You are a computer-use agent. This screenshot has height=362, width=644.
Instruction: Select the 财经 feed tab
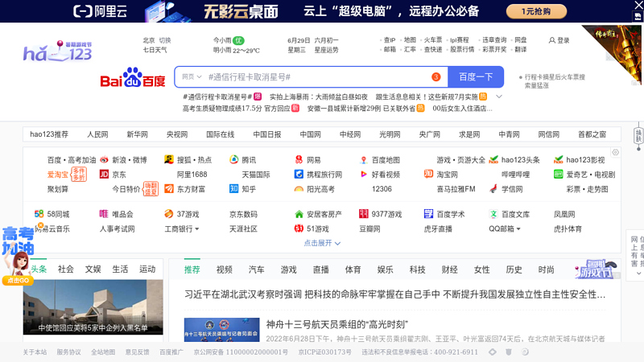pyautogui.click(x=450, y=269)
